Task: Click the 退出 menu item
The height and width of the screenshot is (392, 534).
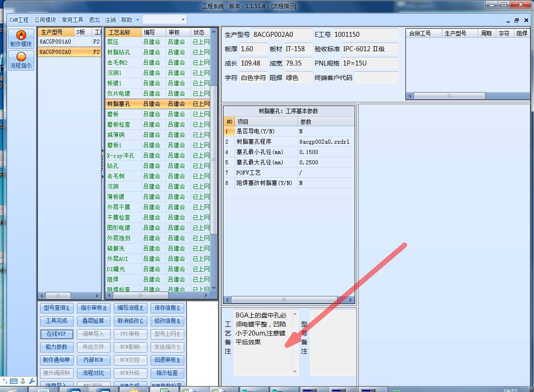Action: pyautogui.click(x=94, y=20)
